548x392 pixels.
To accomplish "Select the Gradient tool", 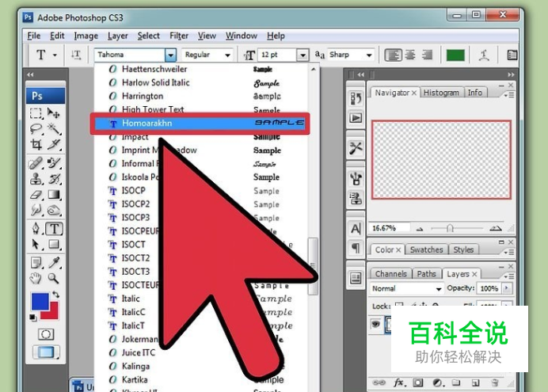I will click(54, 195).
